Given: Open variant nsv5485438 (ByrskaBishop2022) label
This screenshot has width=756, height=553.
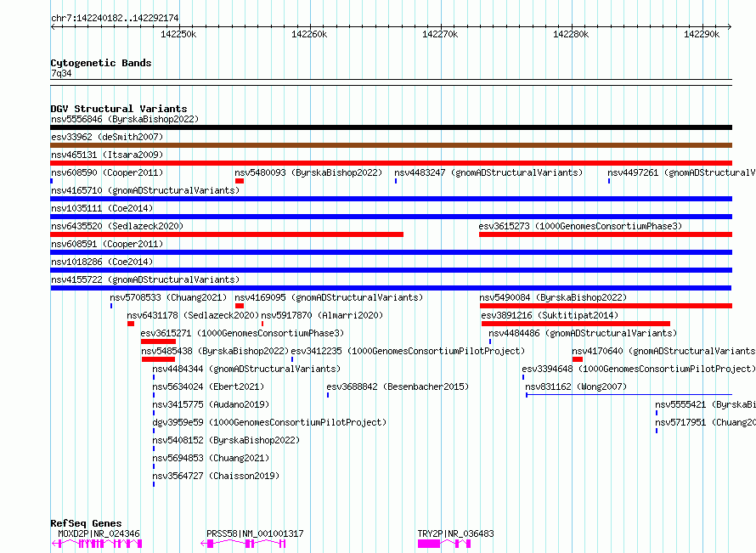Looking at the screenshot, I should [215, 351].
